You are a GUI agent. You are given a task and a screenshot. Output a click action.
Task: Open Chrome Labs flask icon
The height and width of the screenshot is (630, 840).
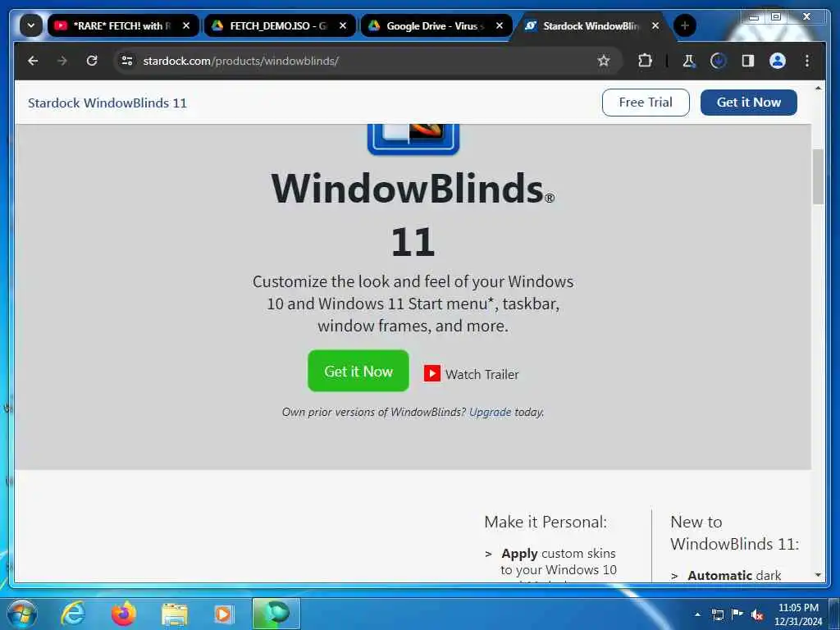coord(688,61)
